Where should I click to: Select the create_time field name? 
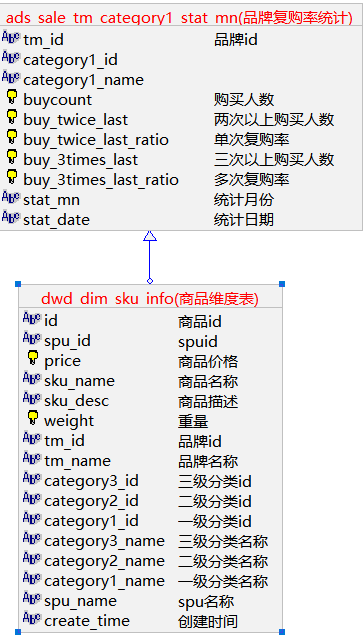(87, 620)
